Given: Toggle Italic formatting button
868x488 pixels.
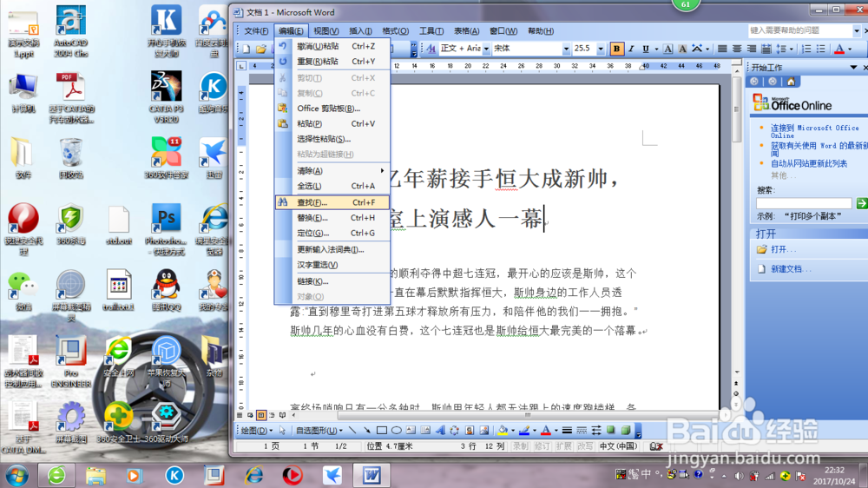Looking at the screenshot, I should (x=631, y=49).
